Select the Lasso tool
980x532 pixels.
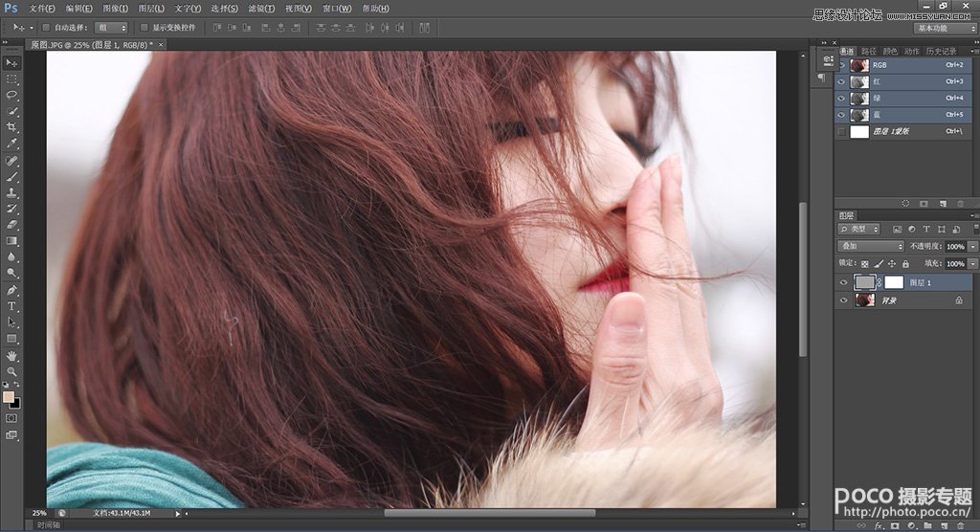[x=11, y=95]
